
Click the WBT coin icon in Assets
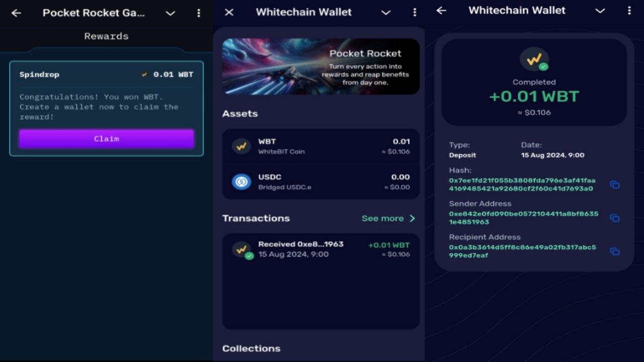(x=242, y=146)
